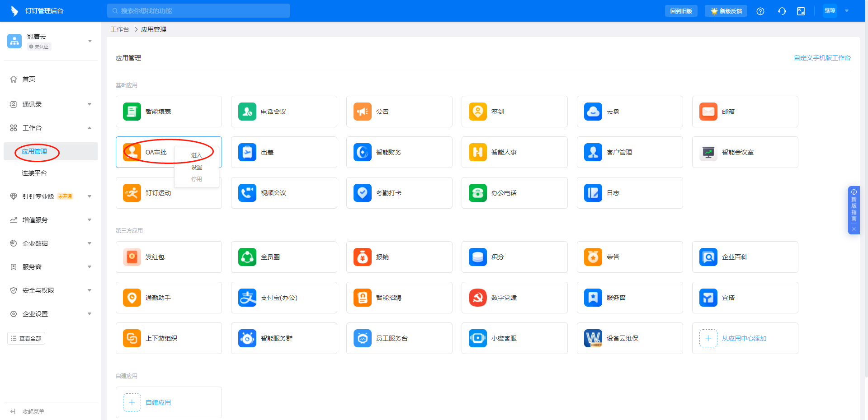Open the 设备云维保 app icon
The height and width of the screenshot is (420, 868).
[593, 338]
